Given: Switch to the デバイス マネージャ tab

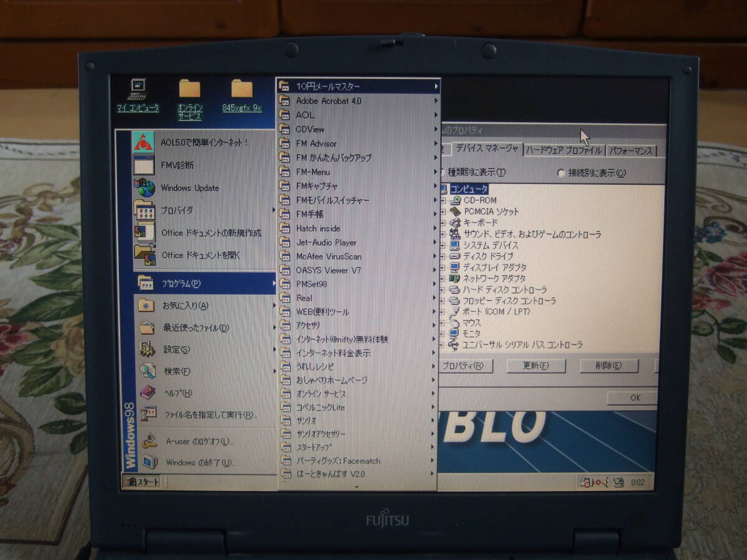Looking at the screenshot, I should coord(486,148).
